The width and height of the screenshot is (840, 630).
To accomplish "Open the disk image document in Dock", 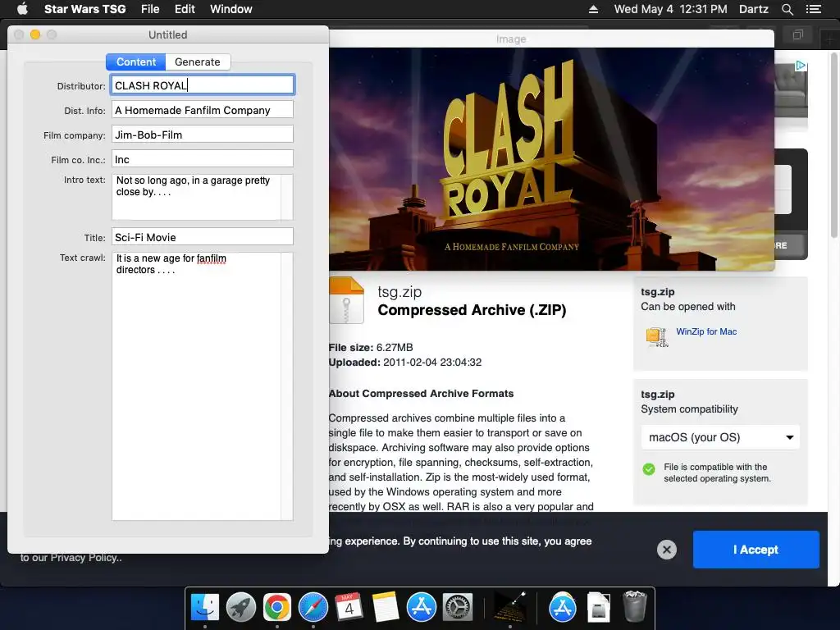I will (x=598, y=608).
